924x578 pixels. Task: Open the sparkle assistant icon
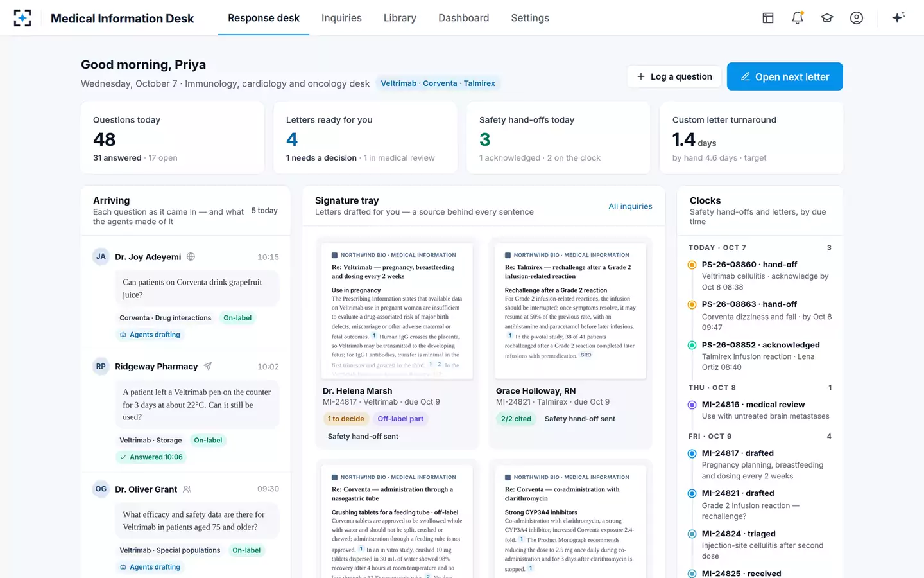click(898, 17)
